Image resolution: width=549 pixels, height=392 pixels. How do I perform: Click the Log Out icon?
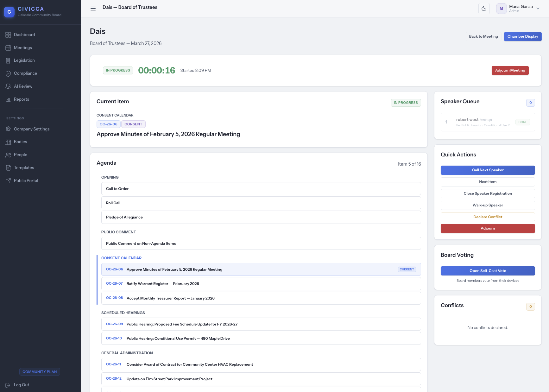pos(8,385)
